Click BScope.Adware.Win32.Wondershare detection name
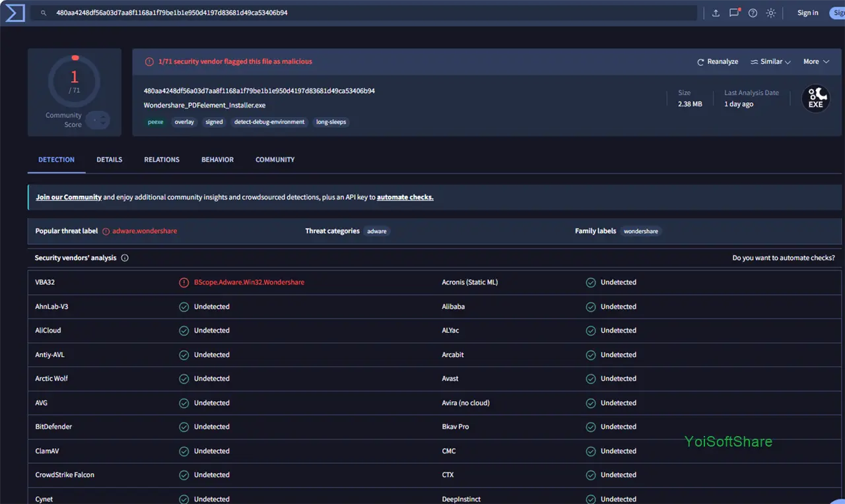 (249, 282)
